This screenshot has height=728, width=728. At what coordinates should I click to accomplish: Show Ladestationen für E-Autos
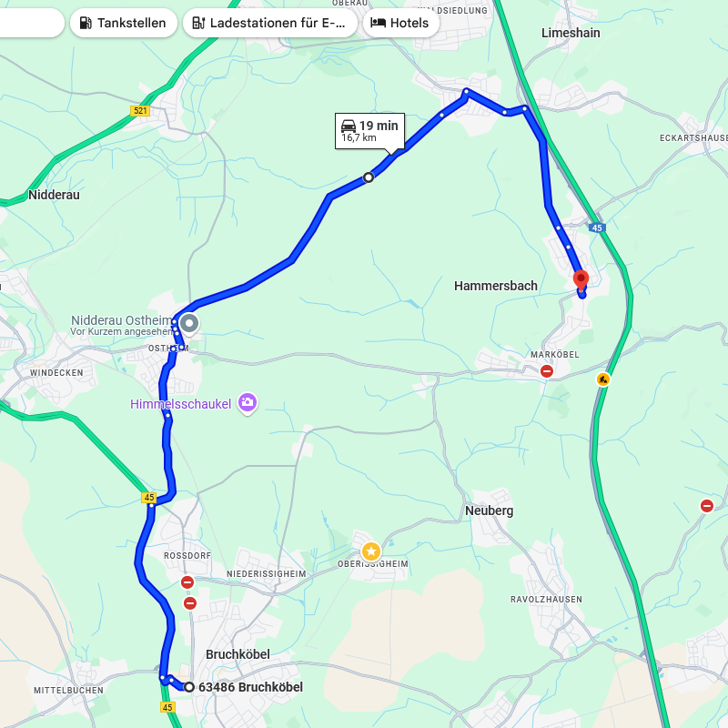pyautogui.click(x=269, y=23)
